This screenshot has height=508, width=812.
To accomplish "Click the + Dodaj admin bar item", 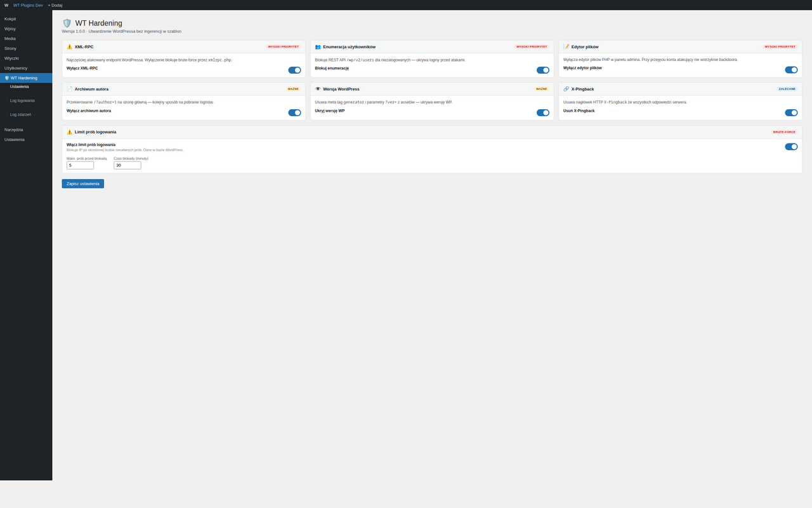I will click(x=55, y=5).
